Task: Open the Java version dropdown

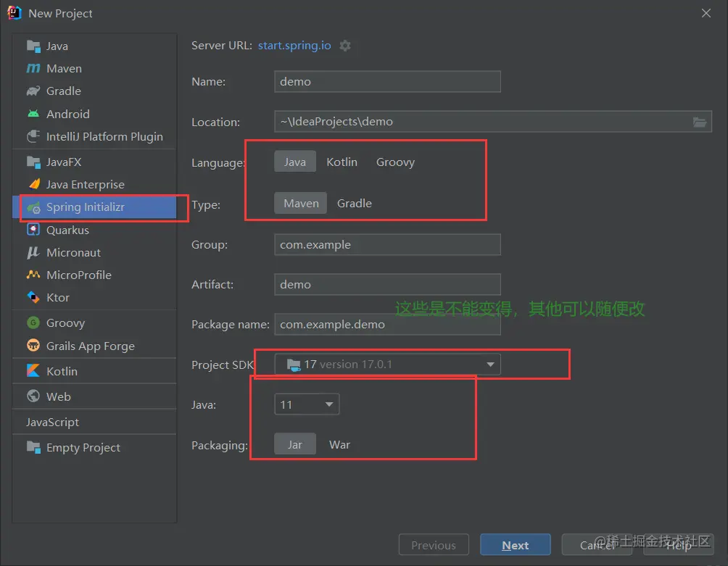Action: tap(307, 404)
